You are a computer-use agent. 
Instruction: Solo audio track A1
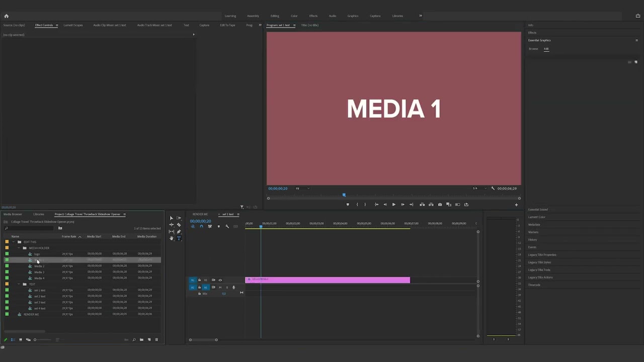226,288
